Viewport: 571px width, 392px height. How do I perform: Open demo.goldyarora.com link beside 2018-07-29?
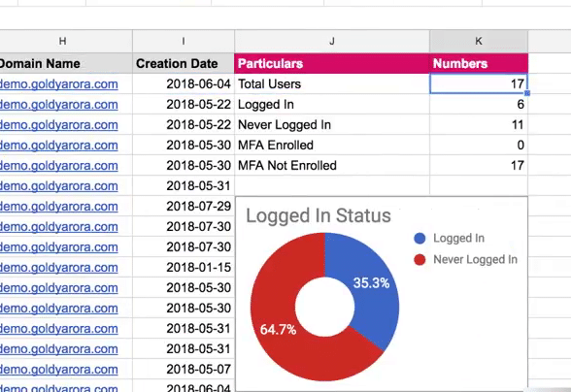click(x=59, y=207)
